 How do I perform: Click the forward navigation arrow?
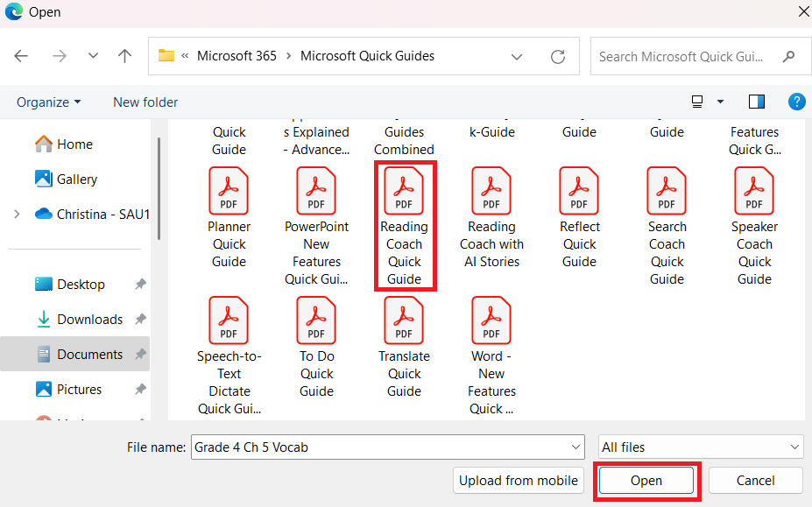60,56
